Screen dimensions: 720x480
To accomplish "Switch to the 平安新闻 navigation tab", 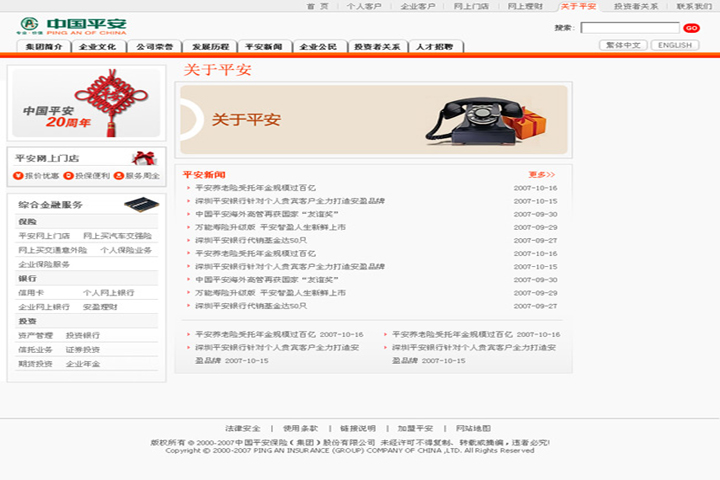I will 266,47.
